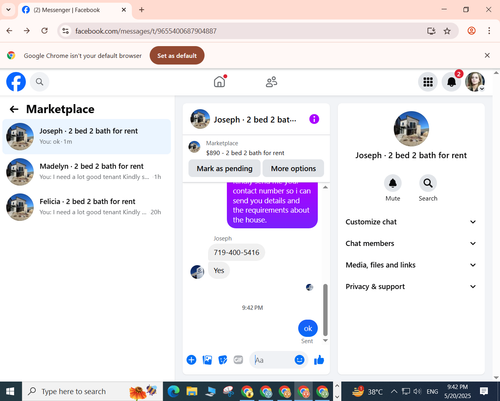
Task: Click the Yes message bubble
Action: click(219, 270)
